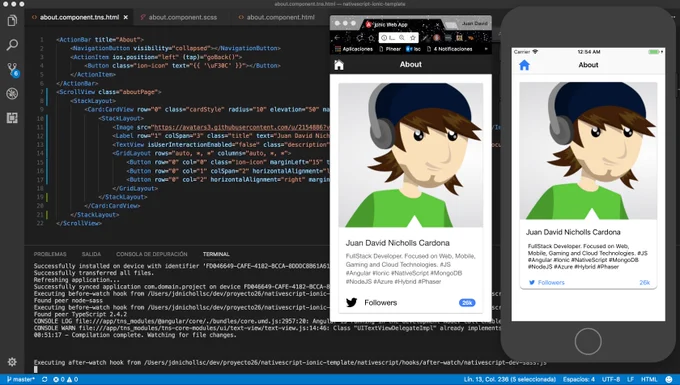Screen dimensions: 680x385
Task: Open the Extensions view in activity bar
Action: pyautogui.click(x=12, y=118)
